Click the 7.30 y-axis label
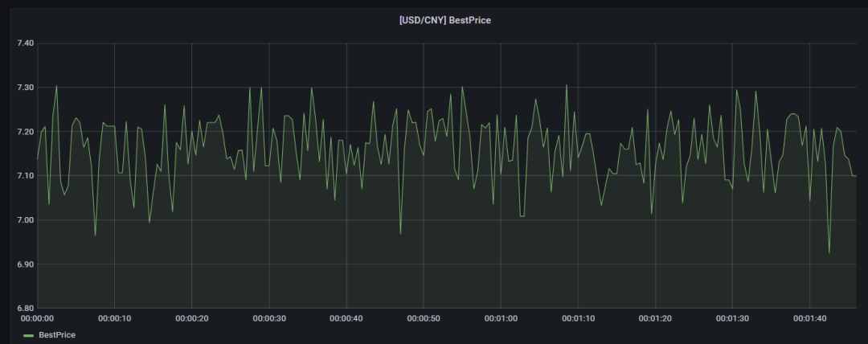868x344 pixels. pyautogui.click(x=26, y=88)
